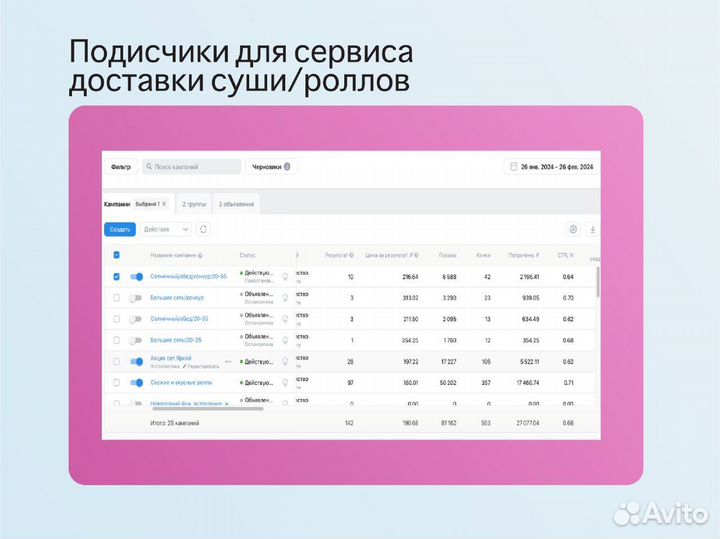Click the Статус column header
Viewport: 720px width, 539px height.
[247, 255]
